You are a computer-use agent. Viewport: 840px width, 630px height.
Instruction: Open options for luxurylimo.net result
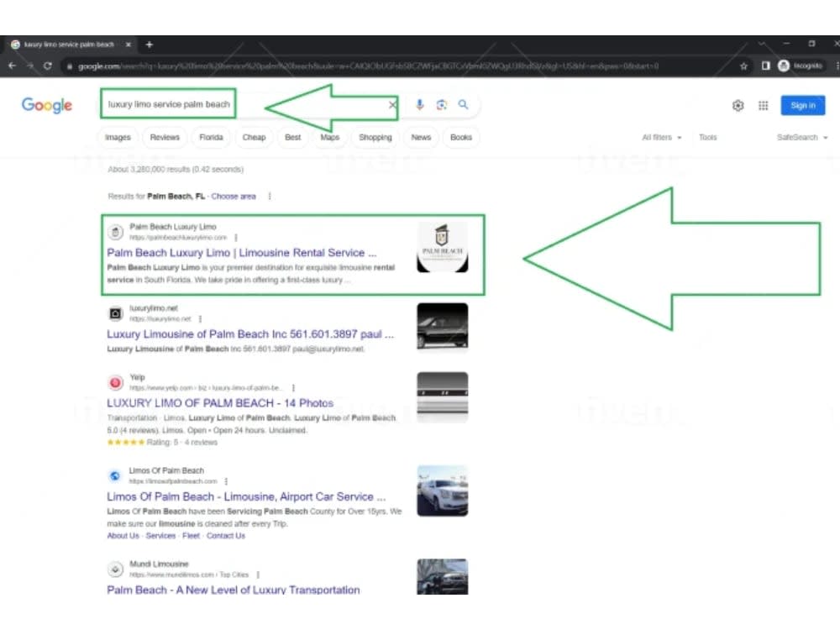point(201,318)
